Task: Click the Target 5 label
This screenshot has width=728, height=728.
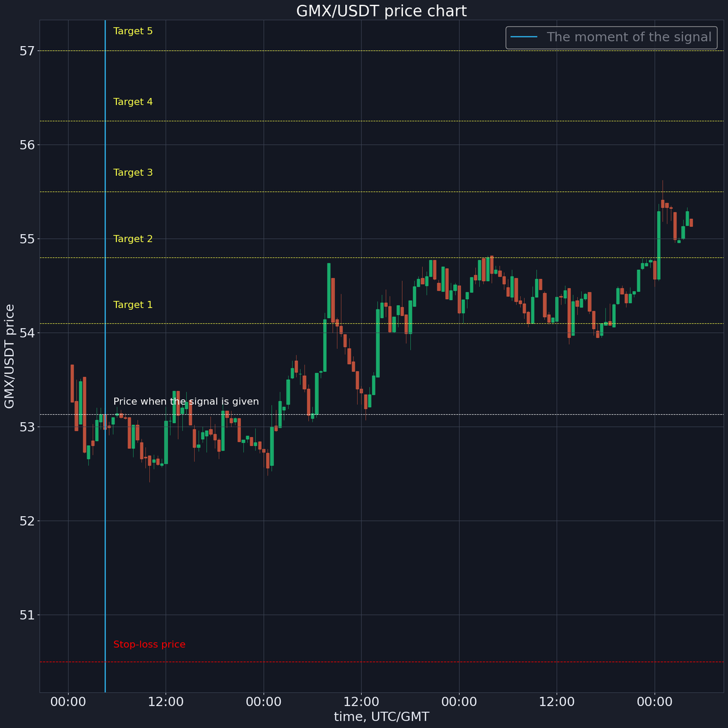Action: click(x=132, y=31)
